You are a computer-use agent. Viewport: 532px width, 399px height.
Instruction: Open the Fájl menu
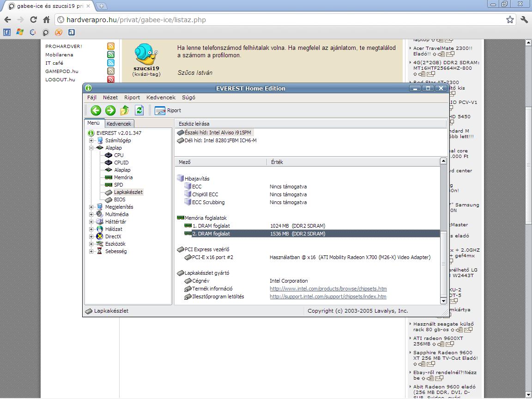click(92, 97)
